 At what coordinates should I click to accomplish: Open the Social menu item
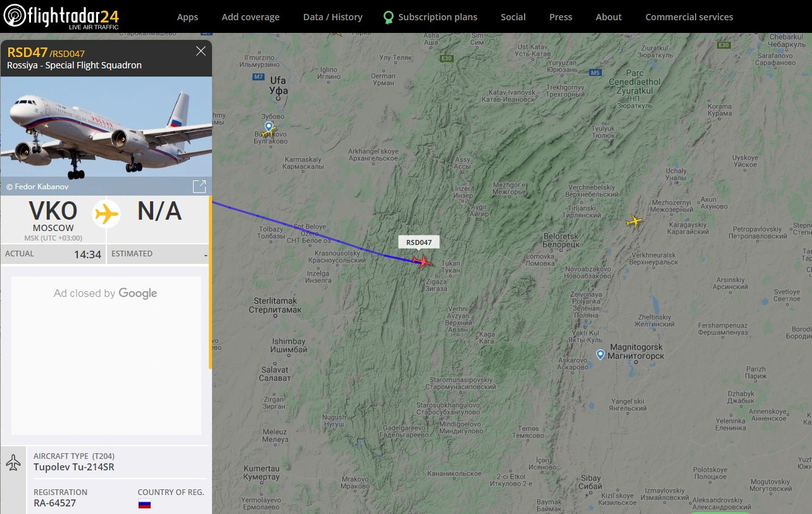(513, 17)
